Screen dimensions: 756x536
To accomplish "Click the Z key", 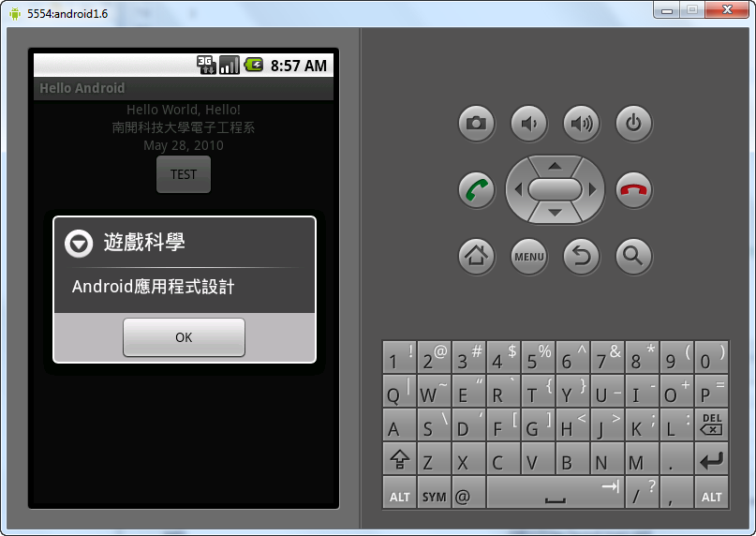I will [x=435, y=459].
